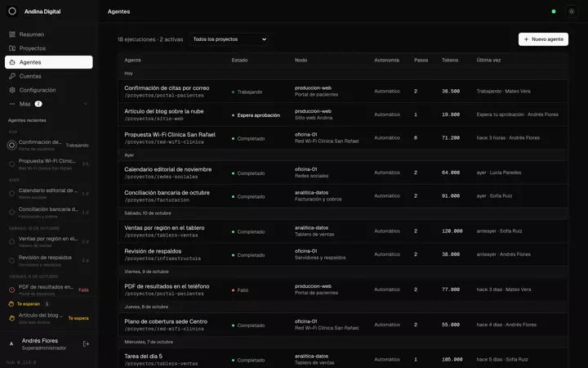Open row Artículo del blog sobre la nube
The image size is (588, 368).
[343, 114]
